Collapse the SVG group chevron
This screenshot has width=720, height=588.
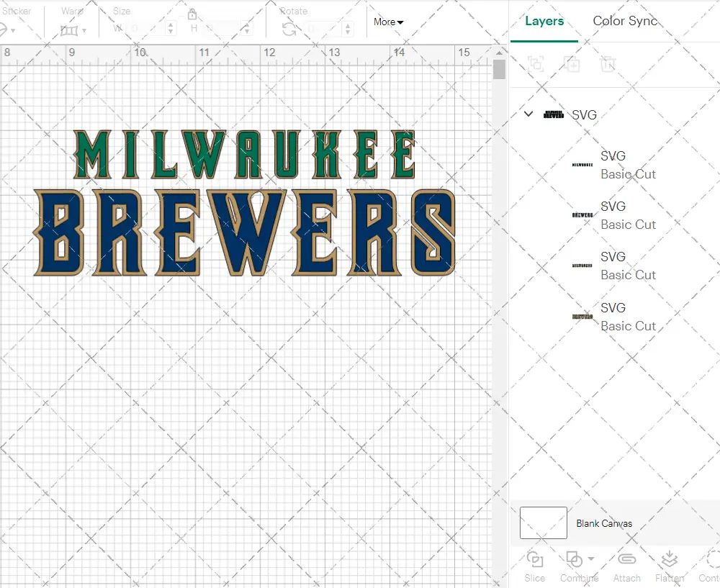click(528, 114)
